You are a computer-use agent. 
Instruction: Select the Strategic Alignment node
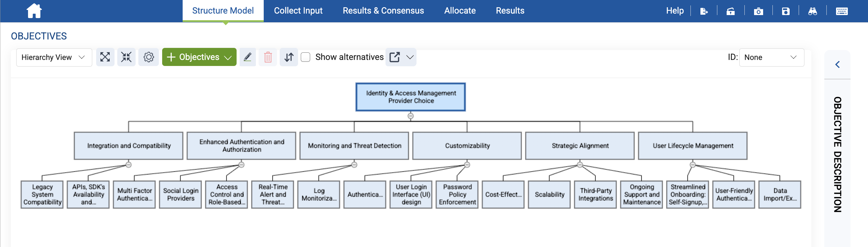[x=580, y=145]
